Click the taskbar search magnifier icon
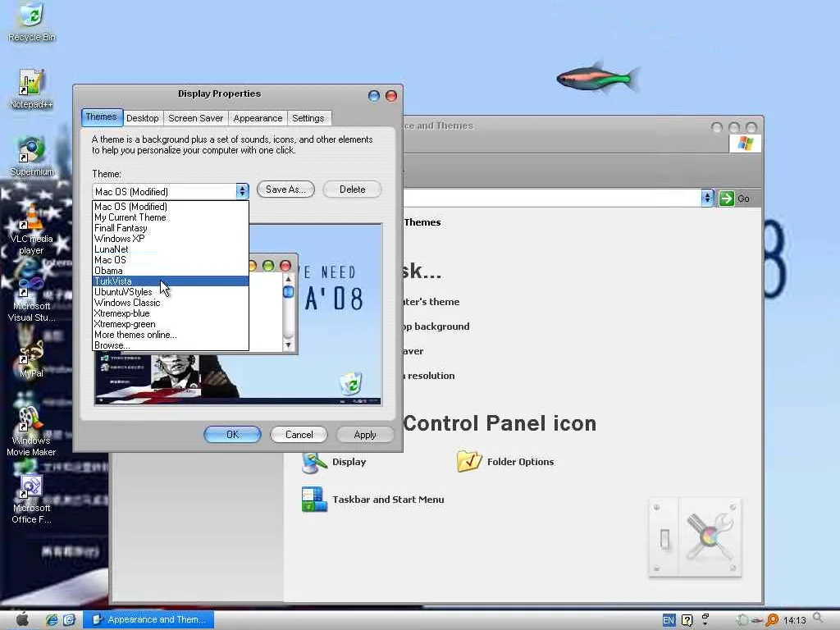Image resolution: width=840 pixels, height=630 pixels. point(818,619)
